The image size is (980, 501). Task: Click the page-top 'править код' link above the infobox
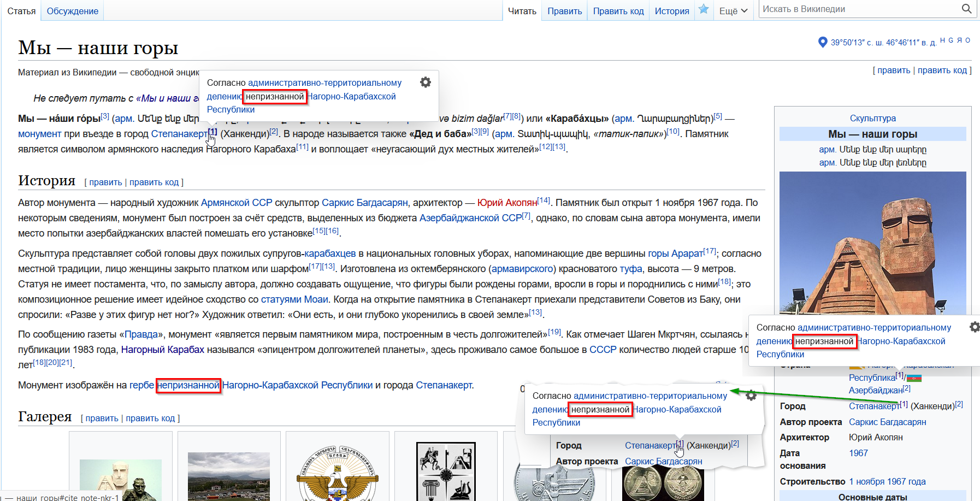(x=942, y=70)
